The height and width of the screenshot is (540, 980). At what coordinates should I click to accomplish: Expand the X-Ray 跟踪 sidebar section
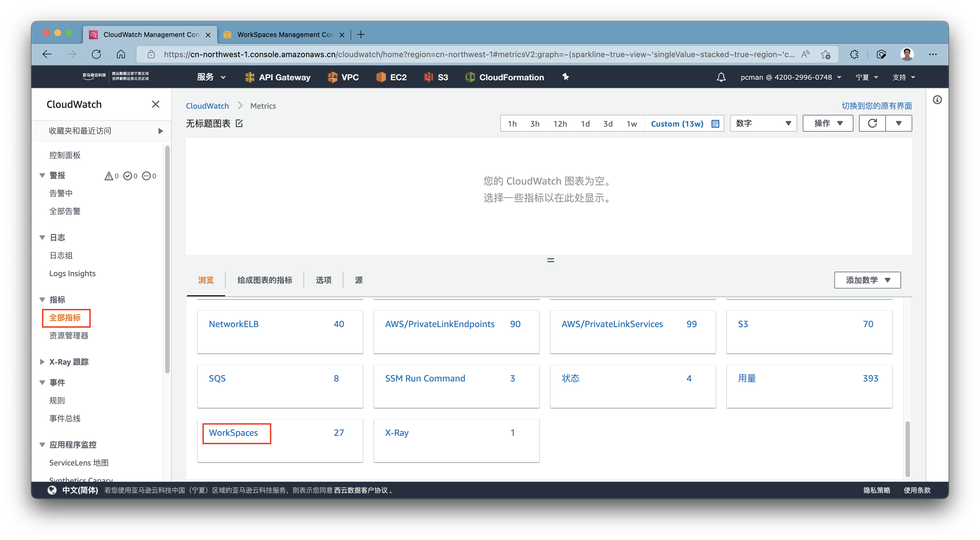point(42,362)
